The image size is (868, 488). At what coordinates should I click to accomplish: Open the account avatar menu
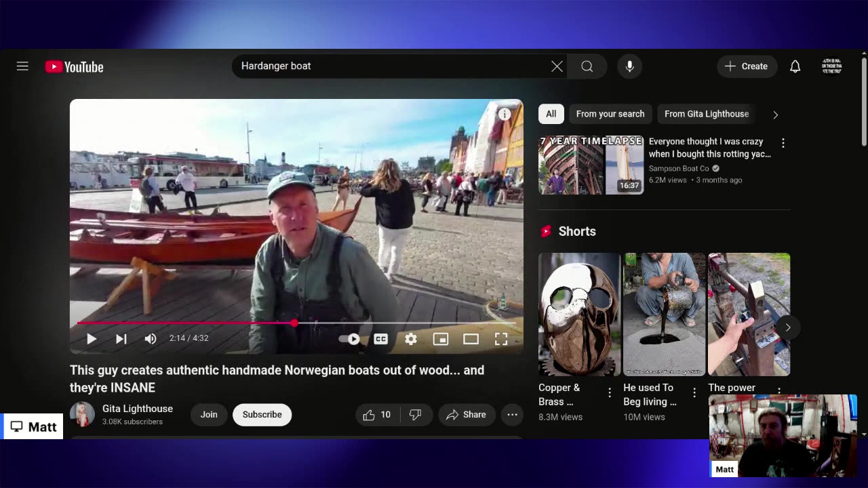(x=832, y=66)
